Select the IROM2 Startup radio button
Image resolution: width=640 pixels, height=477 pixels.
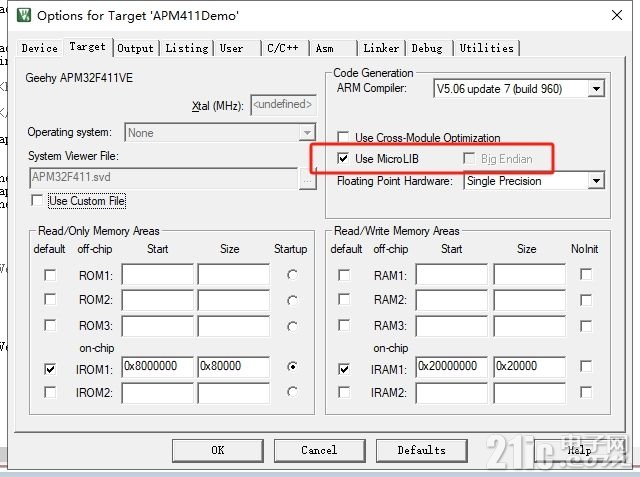[x=292, y=392]
